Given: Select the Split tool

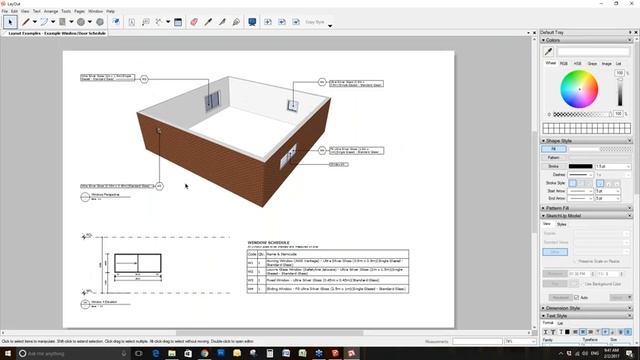Looking at the screenshot, I should click(222, 22).
